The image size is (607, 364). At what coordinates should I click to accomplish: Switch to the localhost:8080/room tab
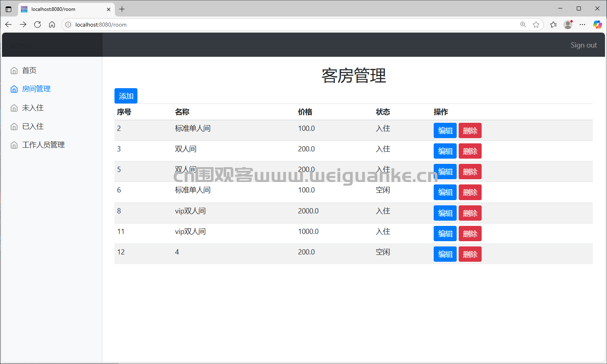point(67,9)
